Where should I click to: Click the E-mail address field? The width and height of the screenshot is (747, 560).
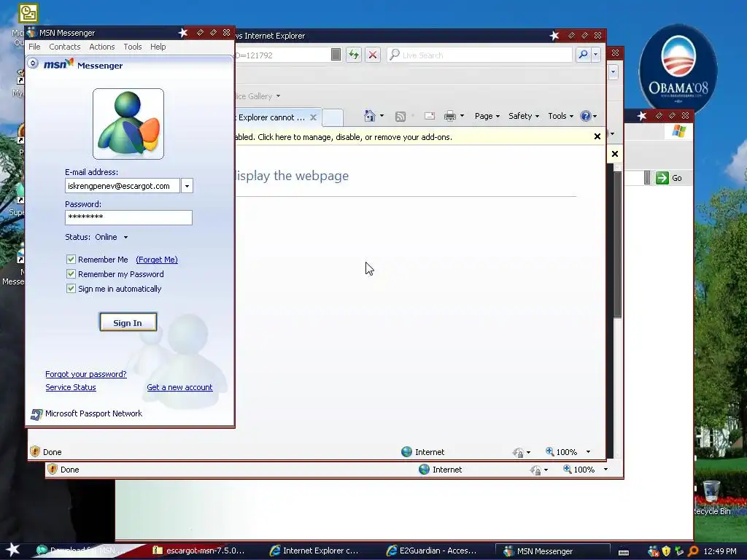(x=123, y=186)
